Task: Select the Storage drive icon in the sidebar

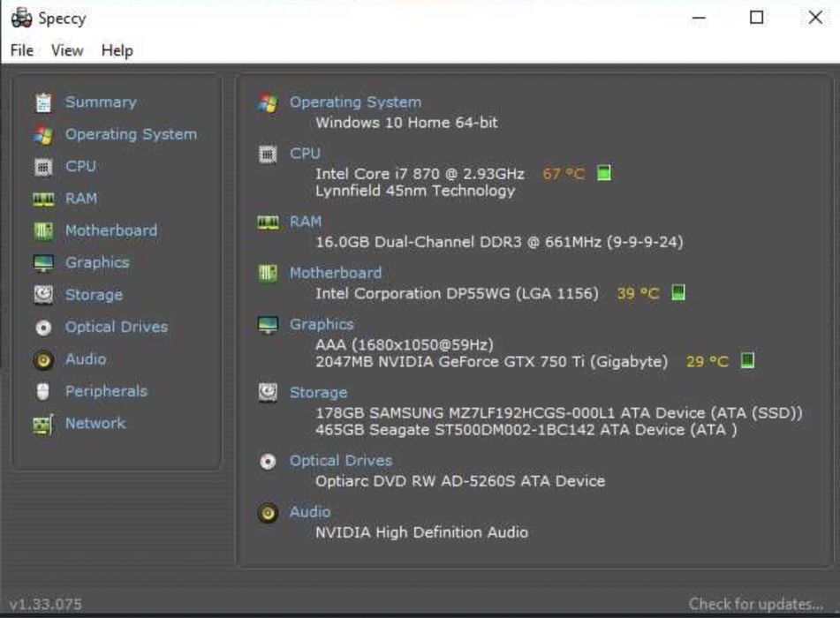Action: coord(42,295)
